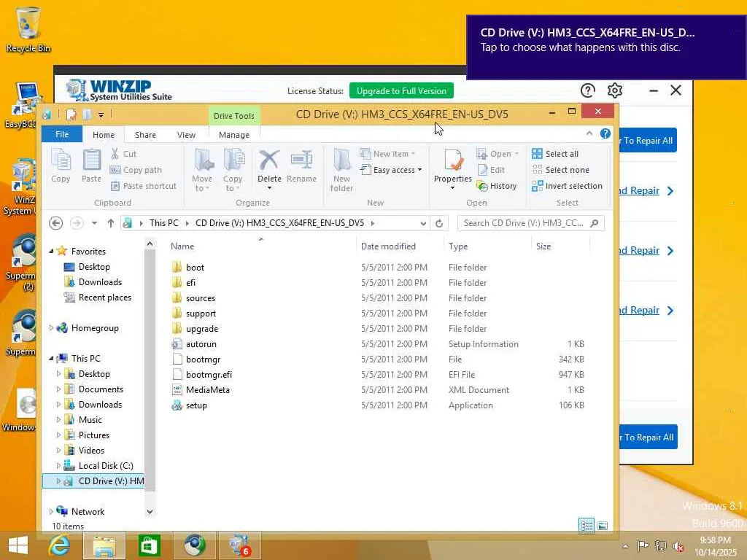Open the Copy to command
The image size is (747, 560).
(x=233, y=169)
